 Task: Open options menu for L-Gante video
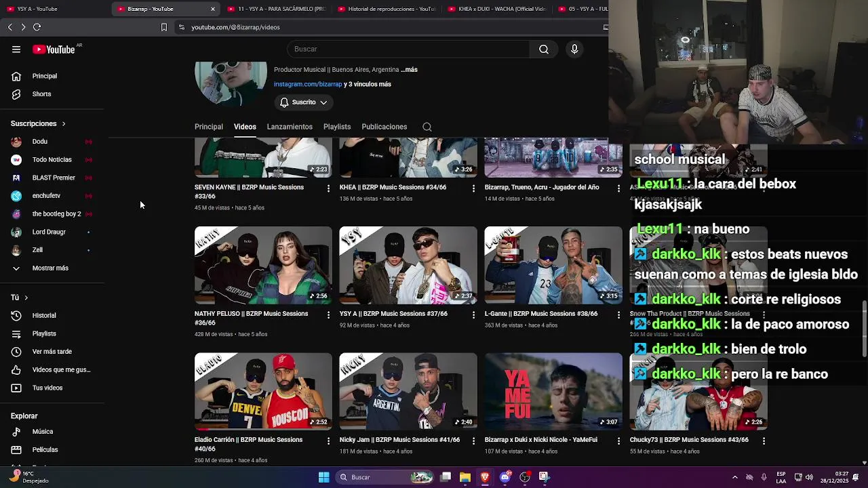(x=618, y=314)
